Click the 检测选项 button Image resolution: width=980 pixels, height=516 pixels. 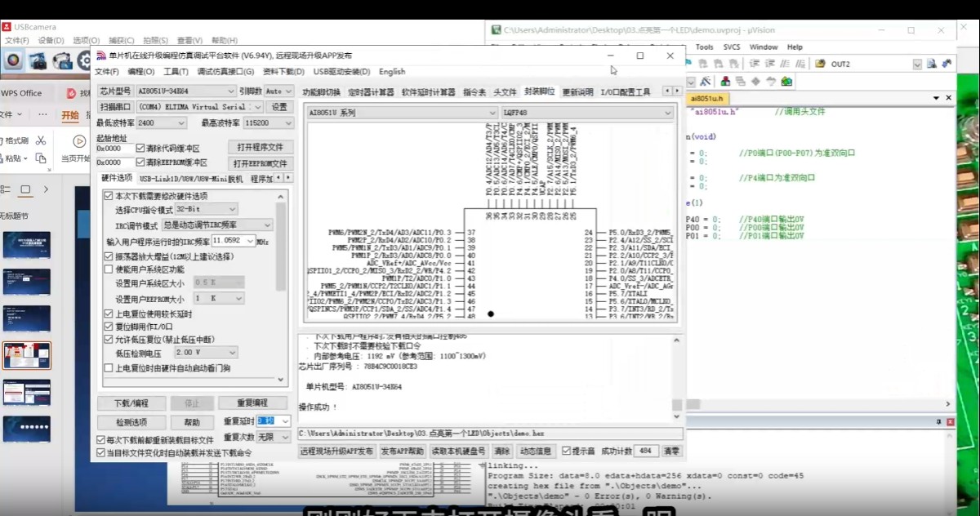(x=131, y=422)
